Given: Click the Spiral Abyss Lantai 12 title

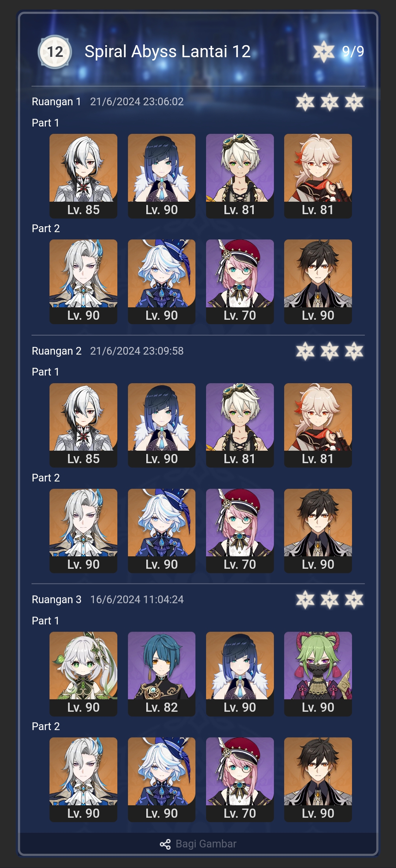Looking at the screenshot, I should (168, 52).
